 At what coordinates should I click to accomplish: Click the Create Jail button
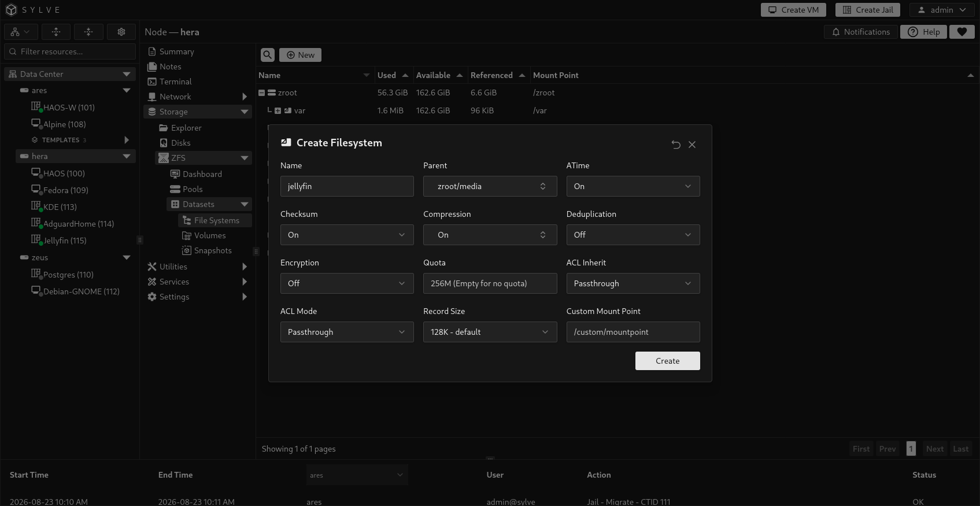coord(868,10)
